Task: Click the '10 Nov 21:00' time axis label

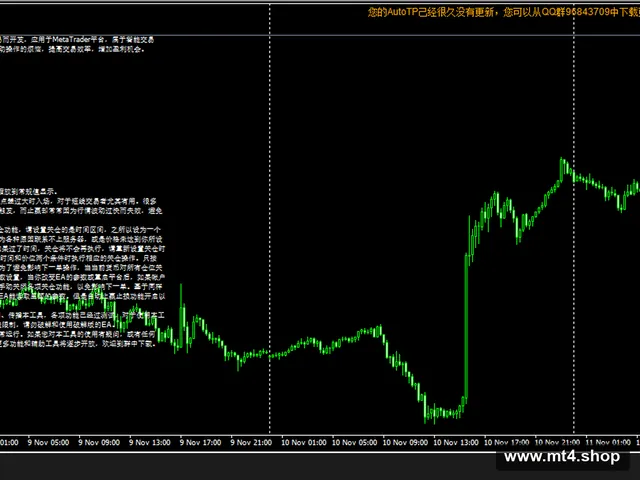Action: (557, 442)
